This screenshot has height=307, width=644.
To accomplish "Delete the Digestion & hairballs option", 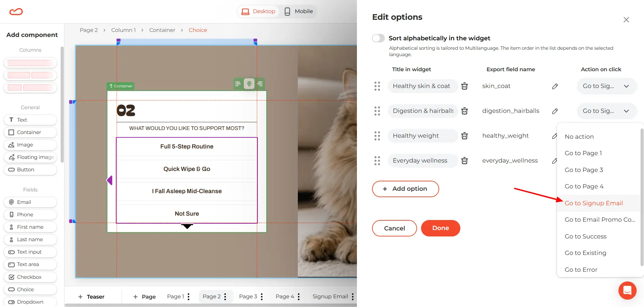I will (x=465, y=111).
